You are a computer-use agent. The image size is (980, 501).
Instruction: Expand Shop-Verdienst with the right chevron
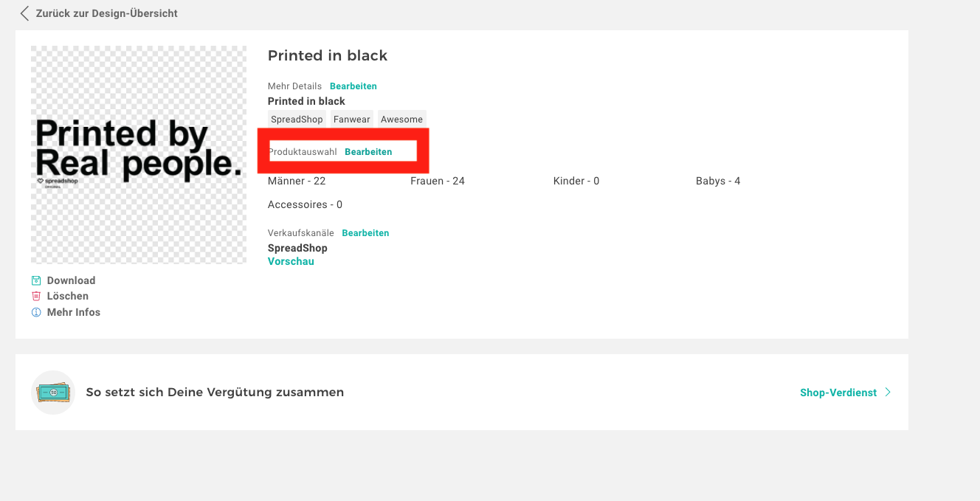pyautogui.click(x=888, y=393)
